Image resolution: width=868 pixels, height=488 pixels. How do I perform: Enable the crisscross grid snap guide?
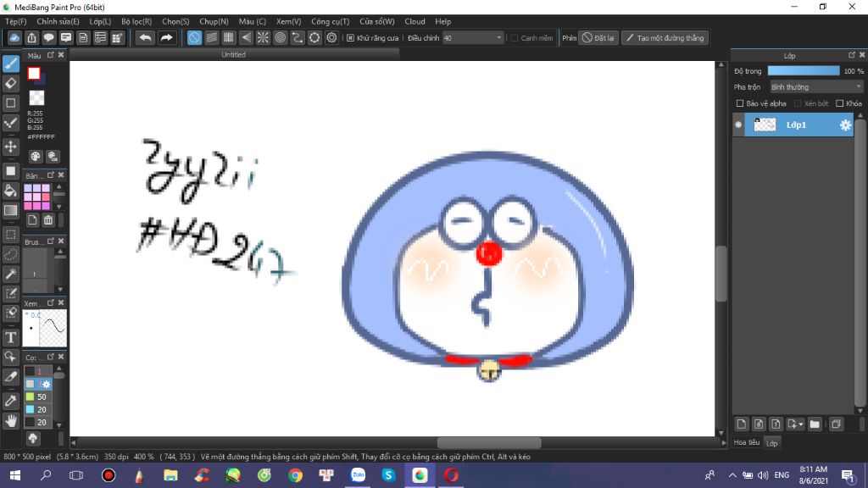pos(229,37)
